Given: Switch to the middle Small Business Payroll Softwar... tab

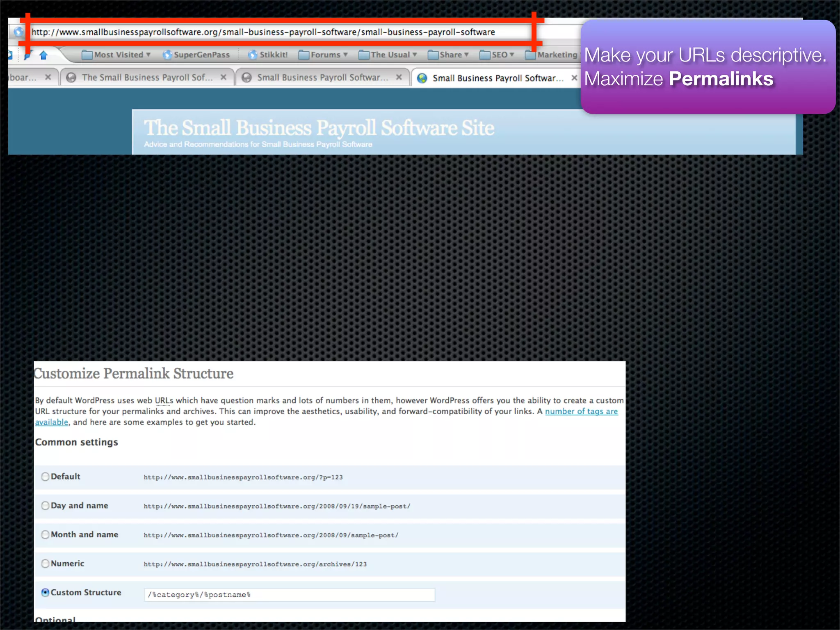Looking at the screenshot, I should [322, 78].
